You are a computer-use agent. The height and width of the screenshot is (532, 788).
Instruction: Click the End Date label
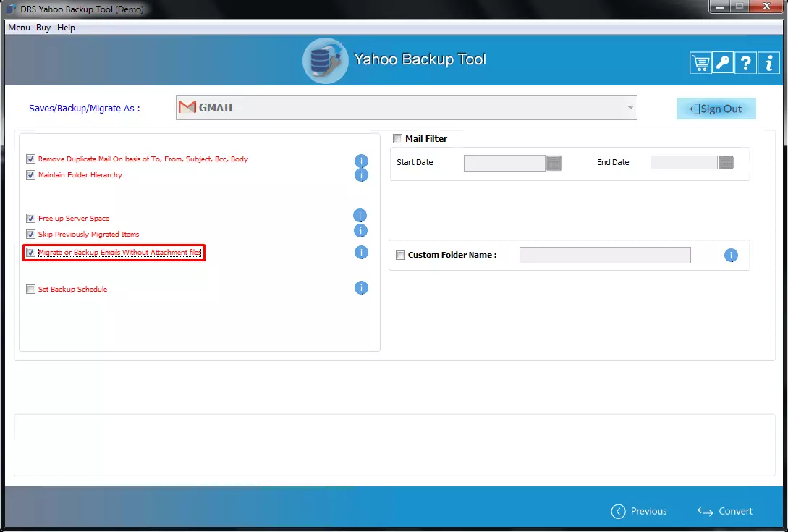(x=613, y=162)
